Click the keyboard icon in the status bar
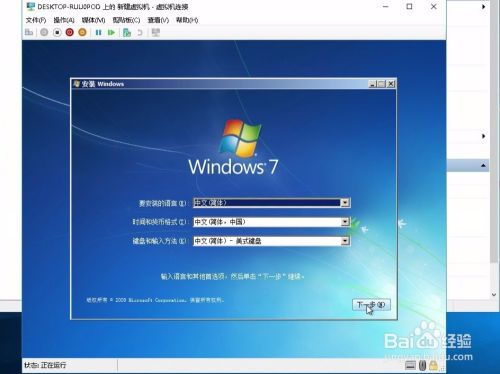 410,366
